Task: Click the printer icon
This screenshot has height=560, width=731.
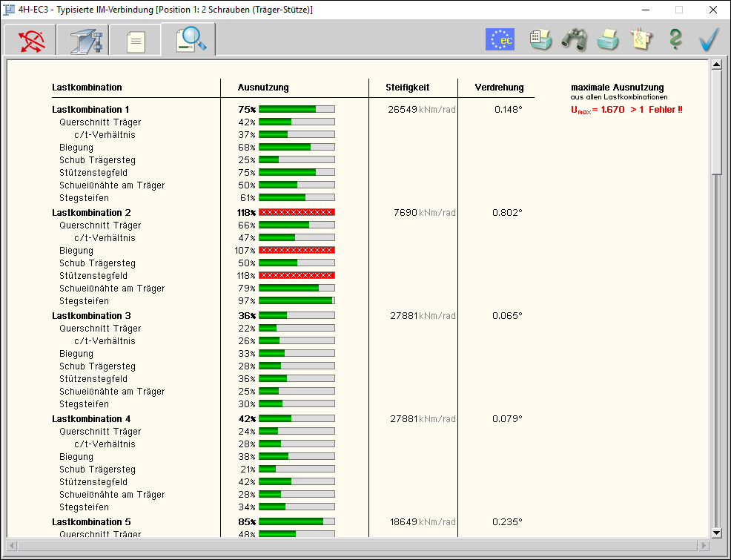Action: coord(608,39)
